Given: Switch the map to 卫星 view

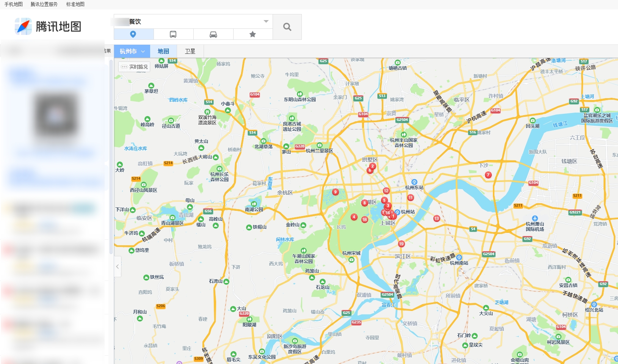Looking at the screenshot, I should 190,51.
